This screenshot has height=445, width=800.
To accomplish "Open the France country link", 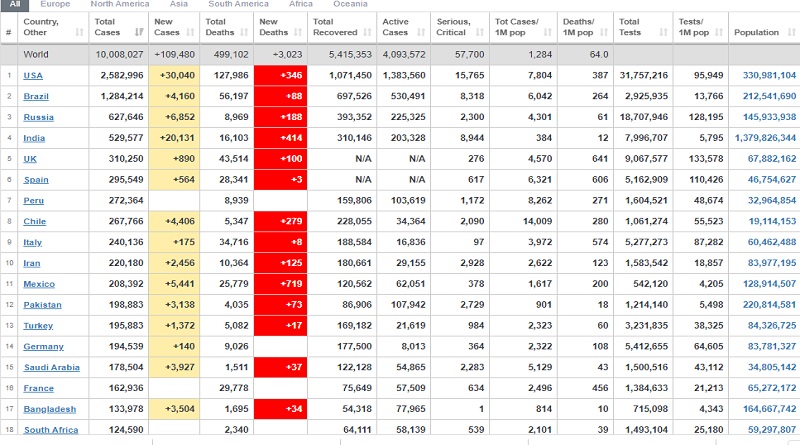I will pyautogui.click(x=39, y=388).
